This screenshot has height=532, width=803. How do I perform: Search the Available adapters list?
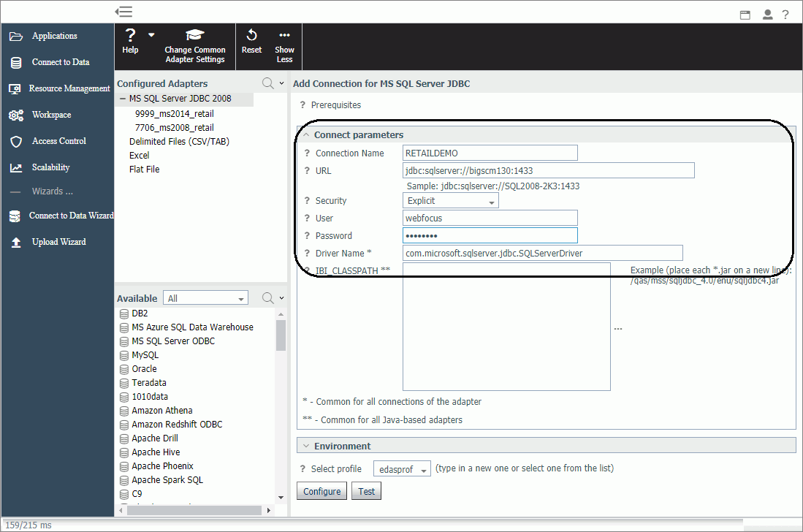click(268, 297)
